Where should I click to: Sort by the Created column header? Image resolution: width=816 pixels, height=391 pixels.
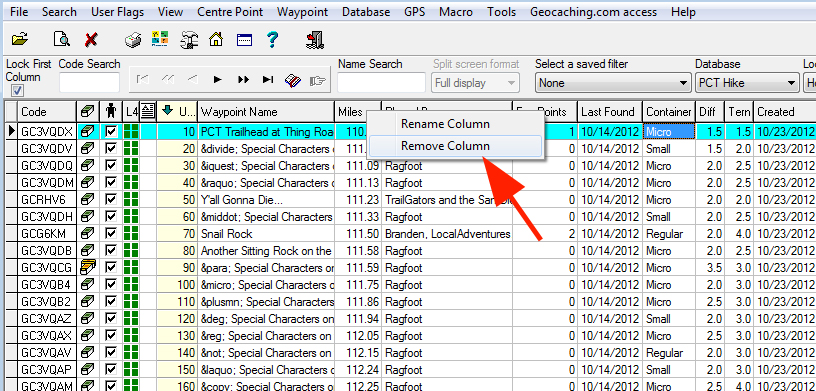click(x=784, y=111)
